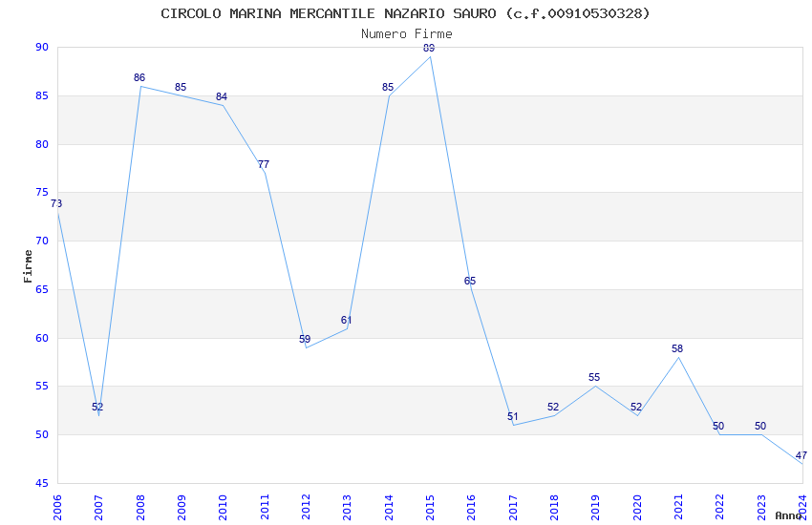Click the data label 84

tap(222, 96)
